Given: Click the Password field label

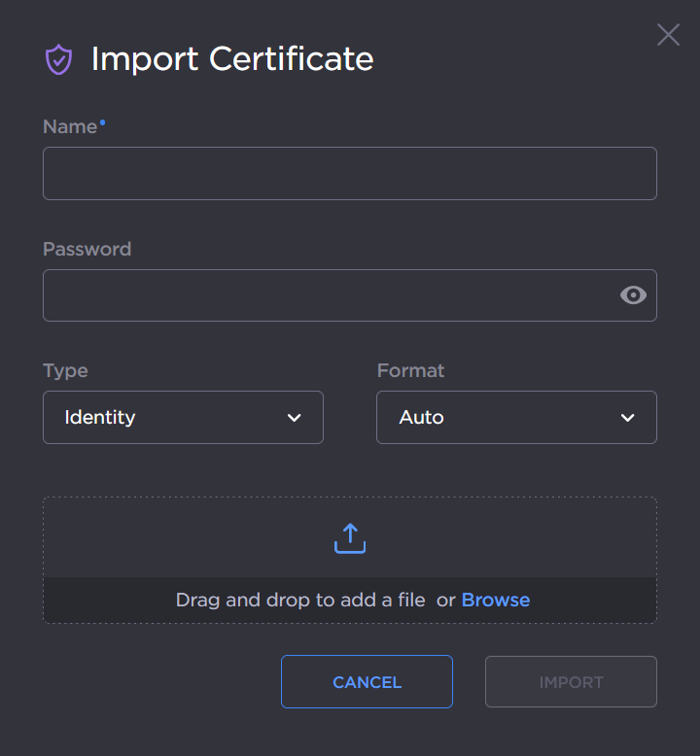Looking at the screenshot, I should 87,249.
